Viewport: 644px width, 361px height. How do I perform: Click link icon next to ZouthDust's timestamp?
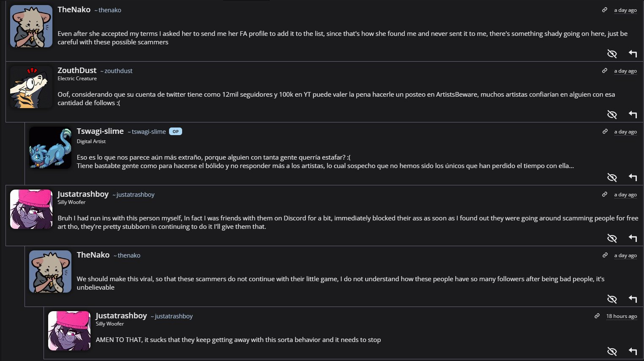pyautogui.click(x=605, y=71)
